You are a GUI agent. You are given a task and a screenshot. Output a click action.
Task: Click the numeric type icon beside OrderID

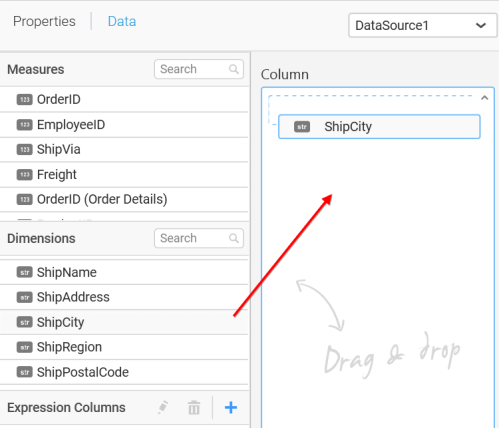(x=25, y=99)
